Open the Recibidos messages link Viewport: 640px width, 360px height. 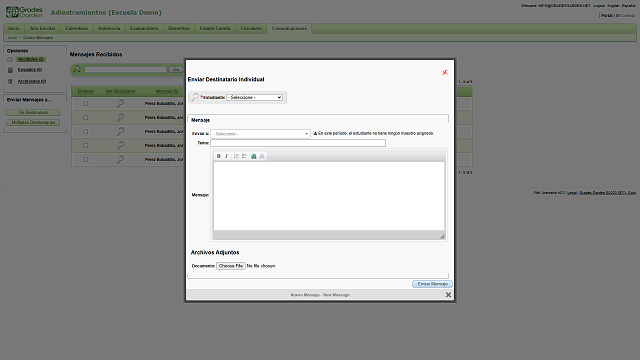[31, 59]
